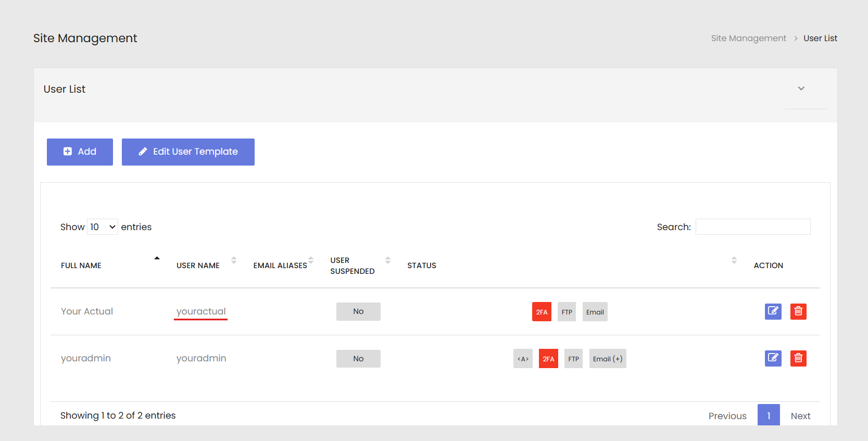Click the FTP badge for youractual
868x441 pixels.
click(x=567, y=312)
